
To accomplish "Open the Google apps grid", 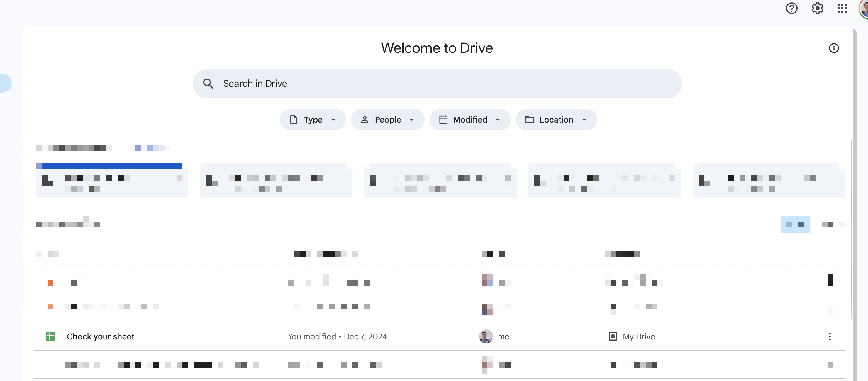I will 842,8.
